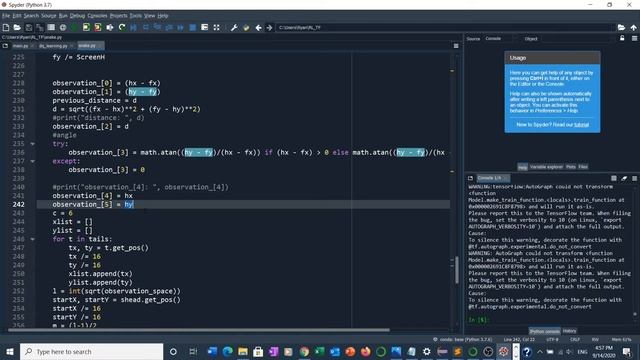Image resolution: width=640 pixels, height=360 pixels.
Task: Open PYTHONPATH manager icon
Action: (246, 27)
